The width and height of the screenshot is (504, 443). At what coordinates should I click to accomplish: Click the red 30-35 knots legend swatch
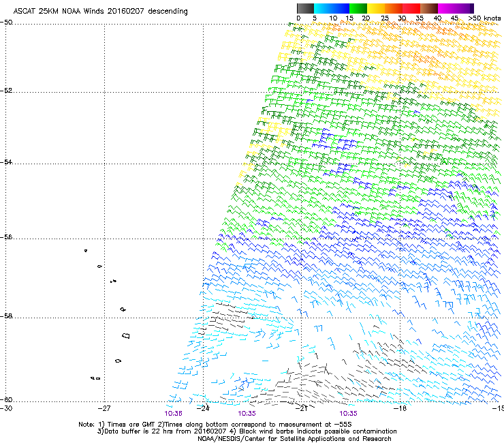click(411, 8)
